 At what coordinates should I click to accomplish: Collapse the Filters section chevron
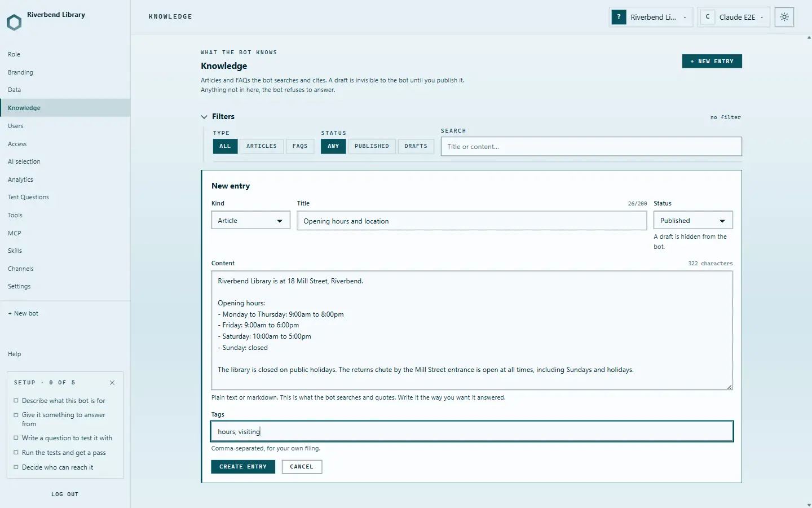point(204,117)
